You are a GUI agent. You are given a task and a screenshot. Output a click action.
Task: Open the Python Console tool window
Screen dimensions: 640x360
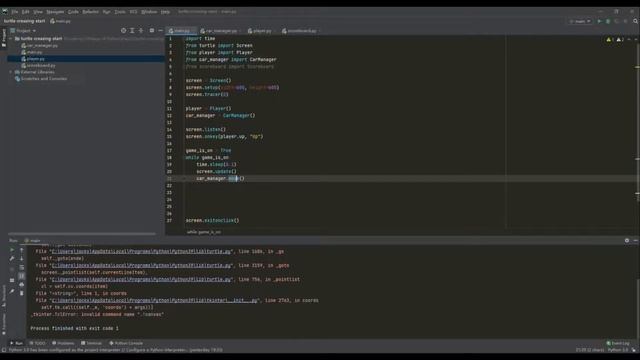point(126,343)
